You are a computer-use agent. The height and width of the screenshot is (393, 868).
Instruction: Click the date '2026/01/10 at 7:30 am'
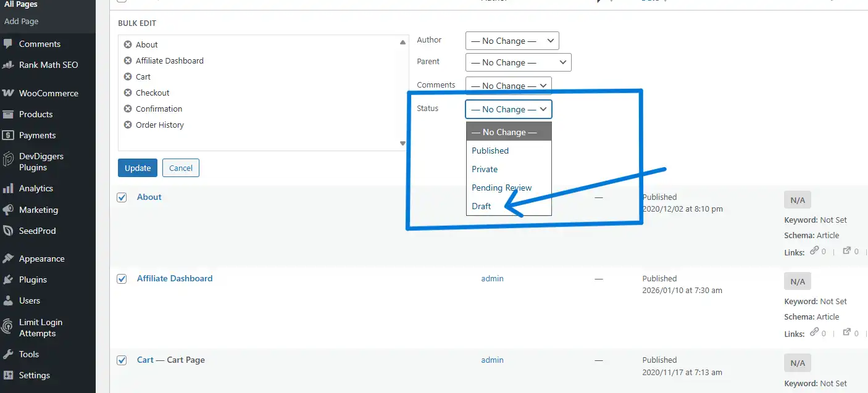coord(682,291)
